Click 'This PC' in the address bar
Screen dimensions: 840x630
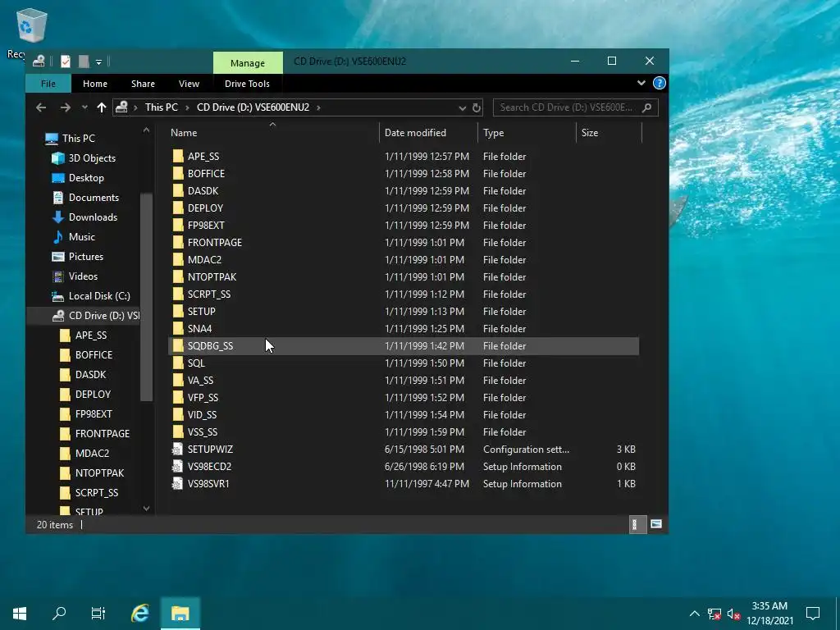[162, 107]
